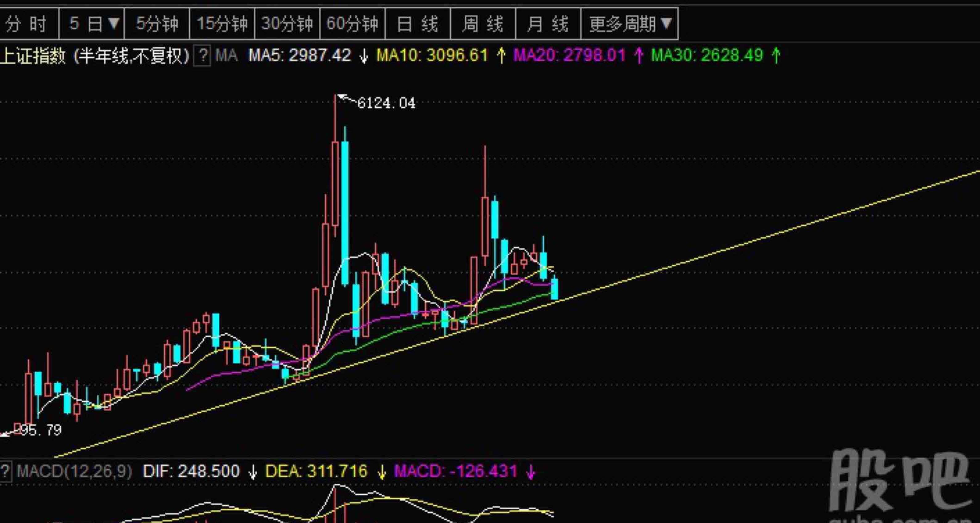Click the MA indicator label
The height and width of the screenshot is (523, 980).
227,55
